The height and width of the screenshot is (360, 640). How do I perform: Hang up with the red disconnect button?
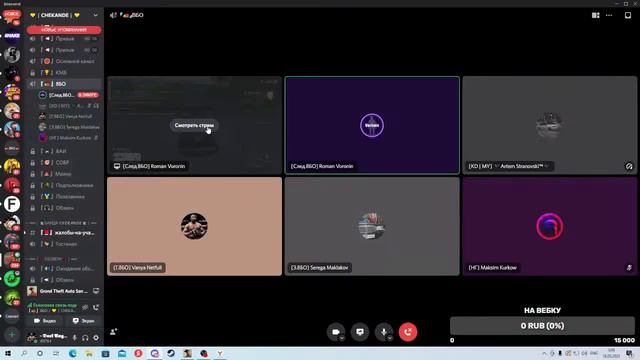coord(408,332)
